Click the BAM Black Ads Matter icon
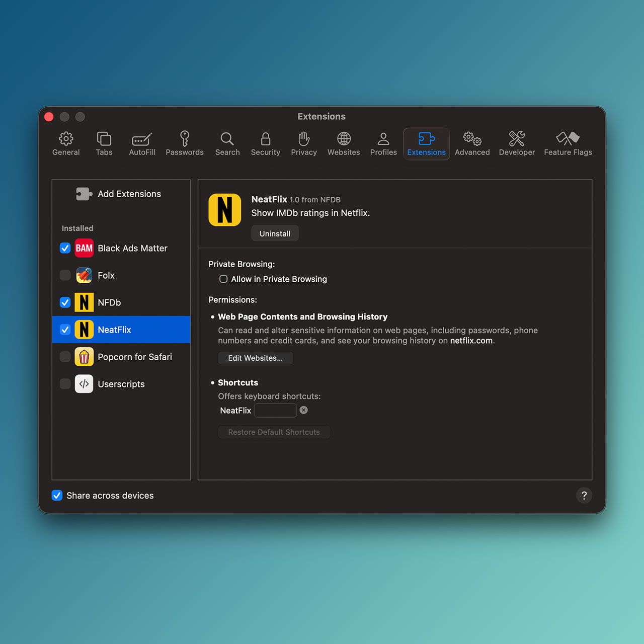The height and width of the screenshot is (644, 644). [84, 248]
